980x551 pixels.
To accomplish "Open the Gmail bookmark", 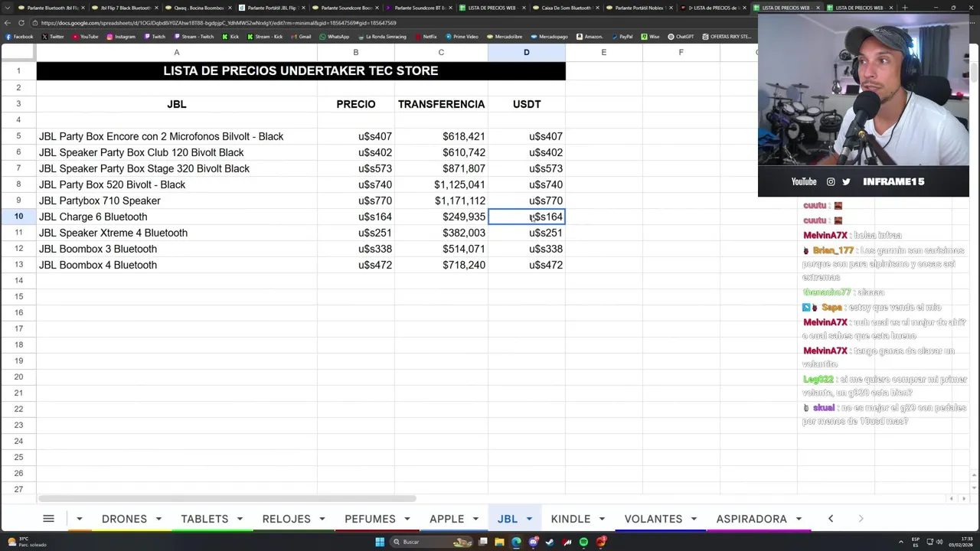I will pyautogui.click(x=301, y=37).
